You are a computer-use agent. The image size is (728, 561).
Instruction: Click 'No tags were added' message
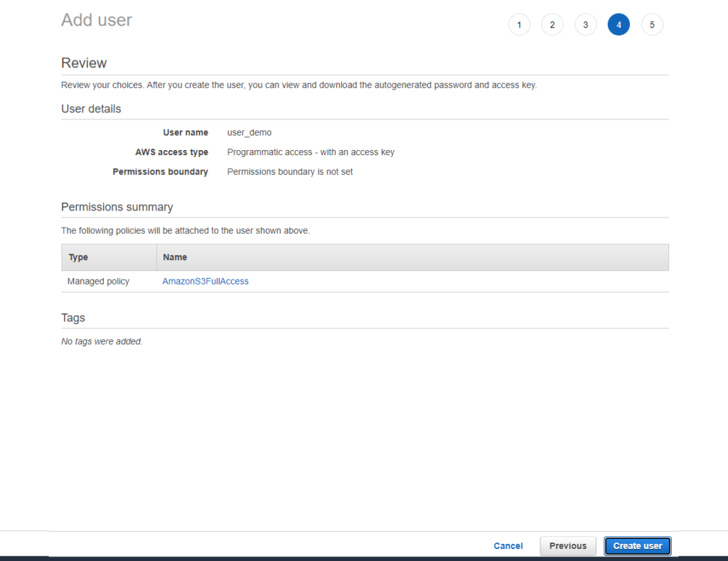102,341
